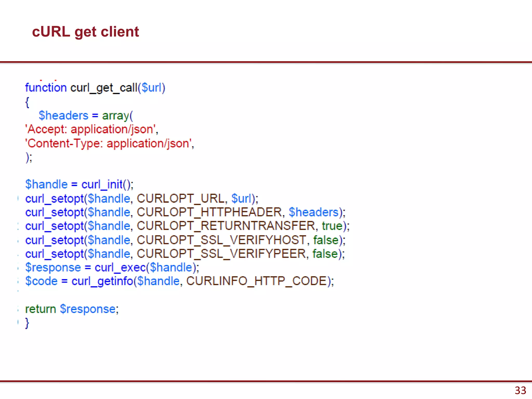This screenshot has width=532, height=399.
Task: Click the CURLOPT_URL constant
Action: pos(180,198)
